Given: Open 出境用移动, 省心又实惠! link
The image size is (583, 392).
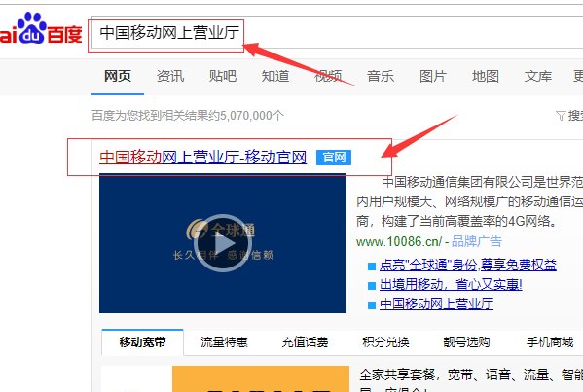Looking at the screenshot, I should [451, 285].
